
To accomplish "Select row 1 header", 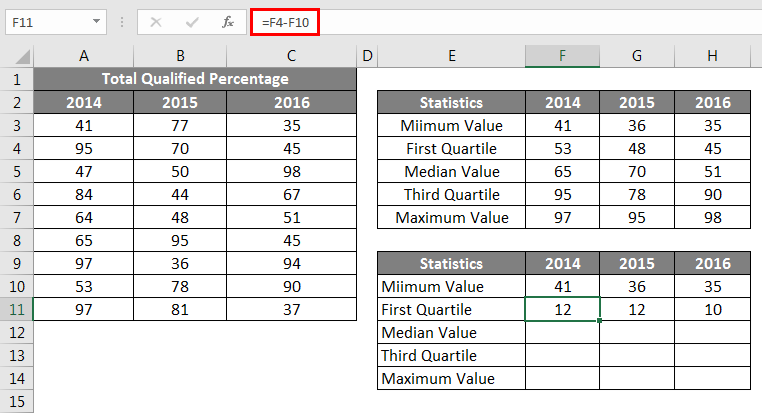I will pyautogui.click(x=17, y=79).
